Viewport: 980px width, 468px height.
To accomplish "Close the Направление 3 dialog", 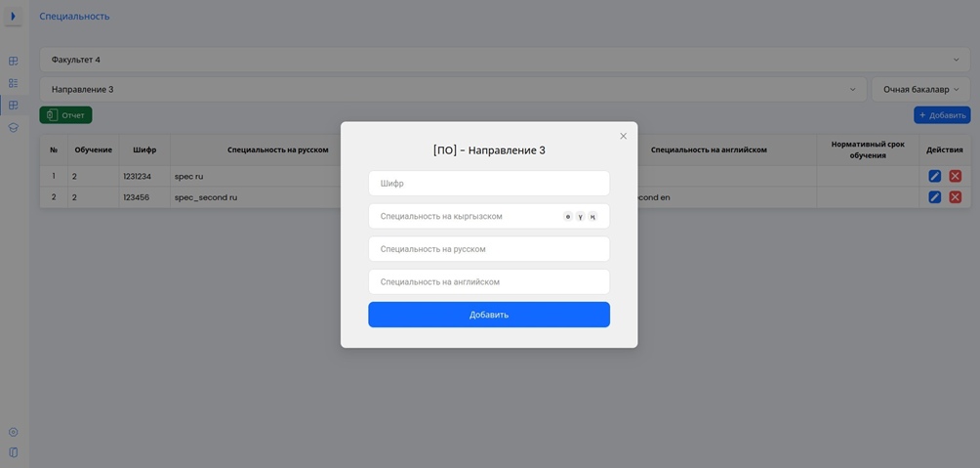I will coord(623,136).
